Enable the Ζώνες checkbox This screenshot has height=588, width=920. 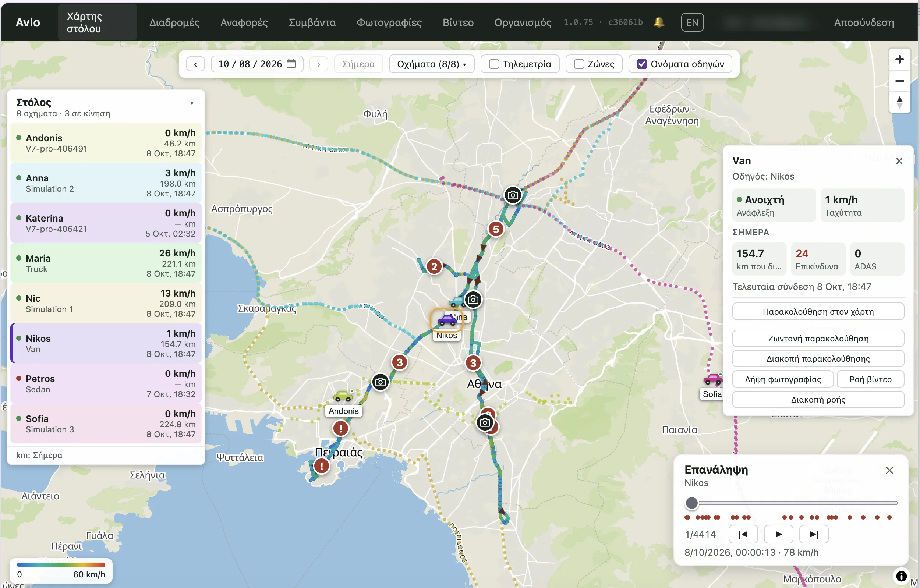point(579,64)
